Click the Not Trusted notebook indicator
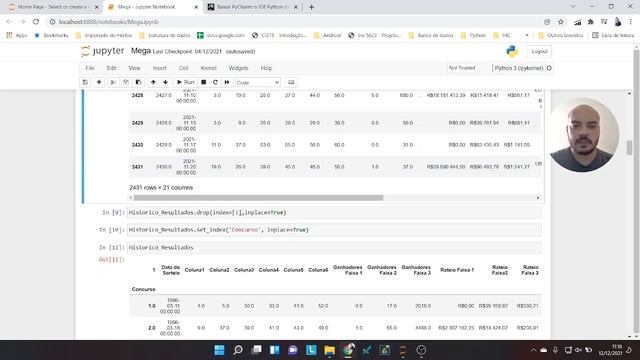 (x=462, y=68)
